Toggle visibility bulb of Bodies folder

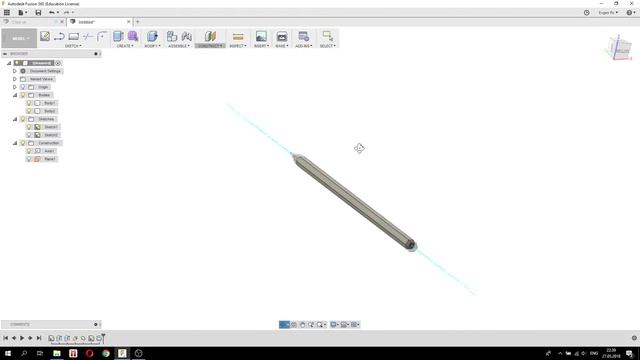[x=23, y=95]
